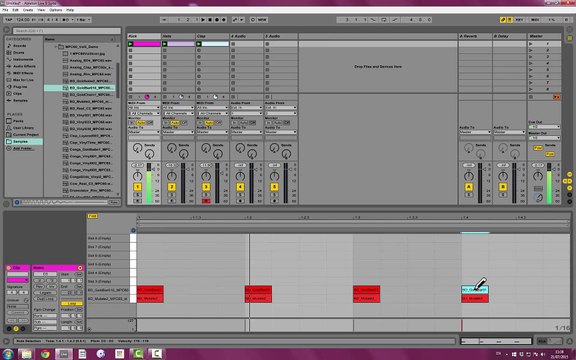This screenshot has height=360, width=576.
Task: Select Analog_Rim_MPC60.wav in browser
Action: pyautogui.click(x=90, y=74)
